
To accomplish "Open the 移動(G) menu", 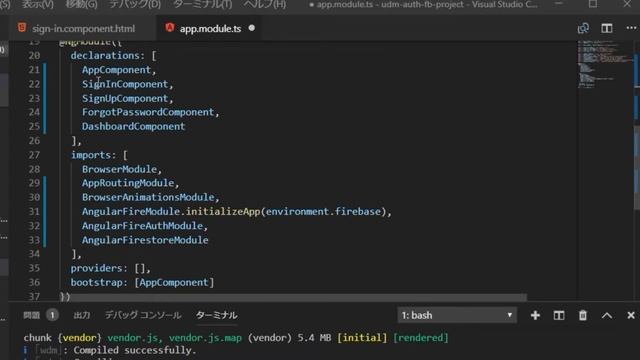I will pyautogui.click(x=82, y=4).
